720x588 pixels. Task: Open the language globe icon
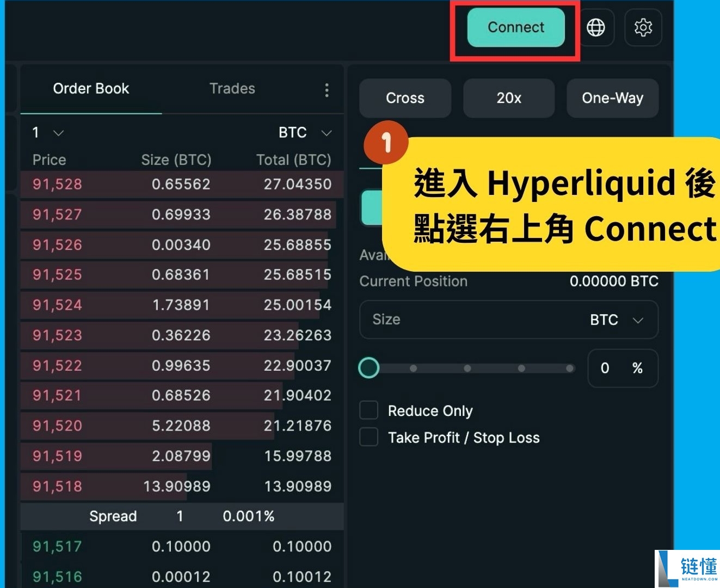[595, 27]
